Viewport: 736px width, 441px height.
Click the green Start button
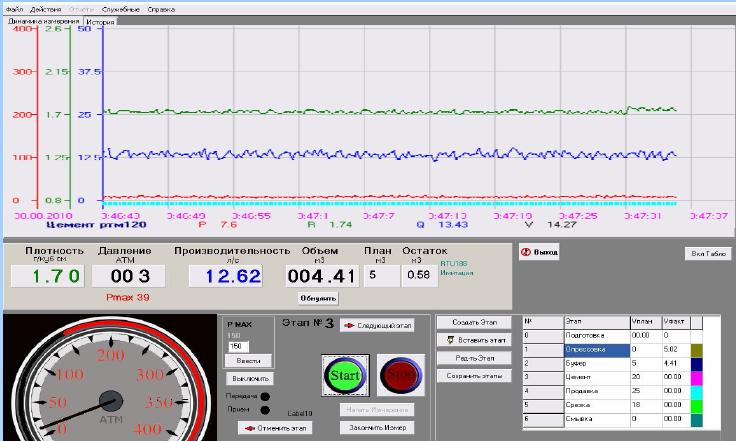click(x=345, y=375)
